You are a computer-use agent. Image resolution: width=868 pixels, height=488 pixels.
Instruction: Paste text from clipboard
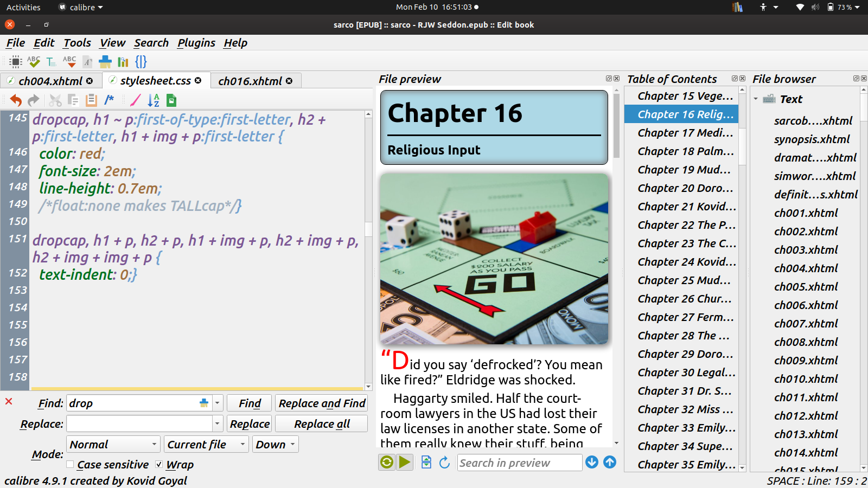[91, 100]
